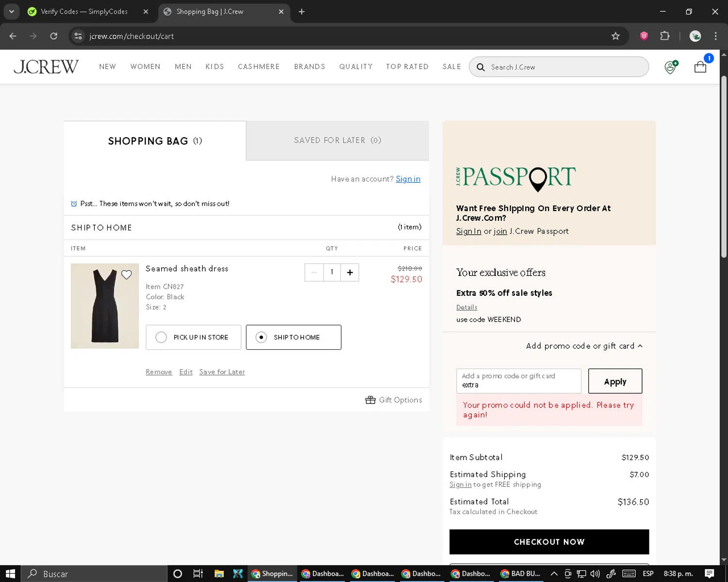
Task: Open the black dress product thumbnail
Action: click(105, 306)
